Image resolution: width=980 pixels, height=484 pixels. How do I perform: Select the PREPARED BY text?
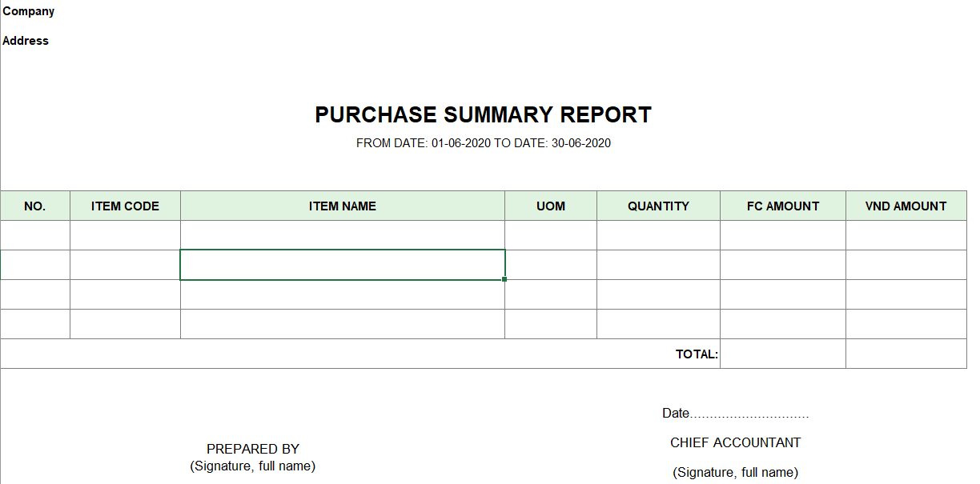point(253,449)
